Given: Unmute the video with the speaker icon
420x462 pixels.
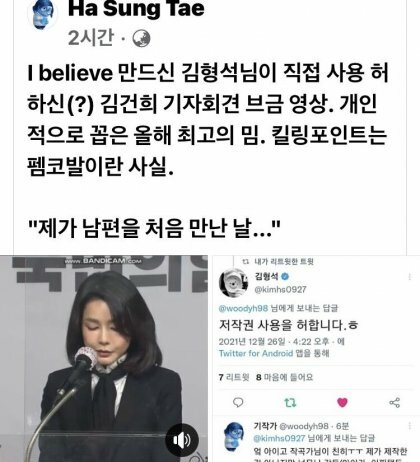Looking at the screenshot, I should pos(182,440).
